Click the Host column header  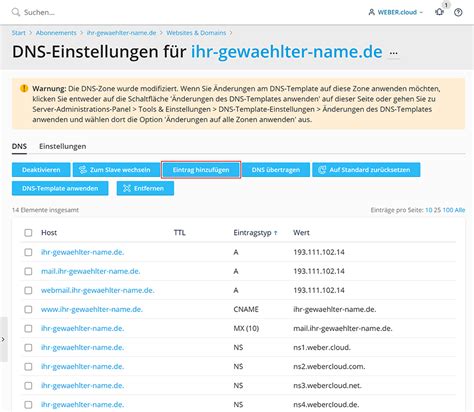(49, 233)
